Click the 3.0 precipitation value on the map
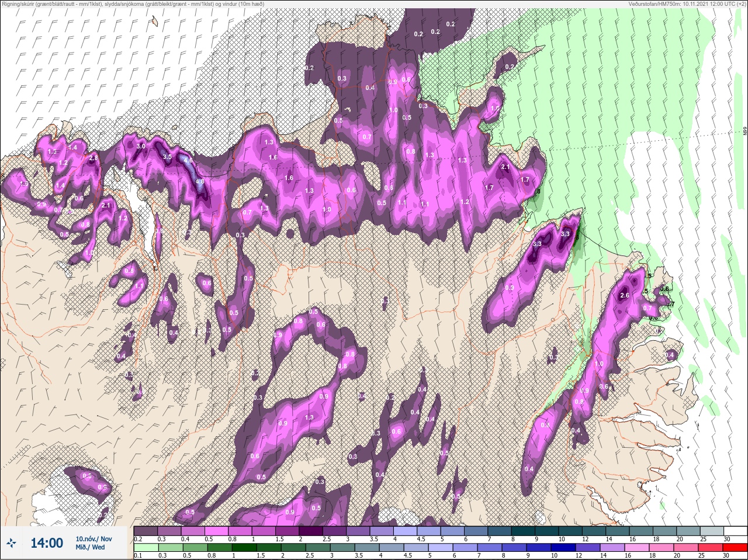This screenshot has width=748, height=560. (x=141, y=146)
